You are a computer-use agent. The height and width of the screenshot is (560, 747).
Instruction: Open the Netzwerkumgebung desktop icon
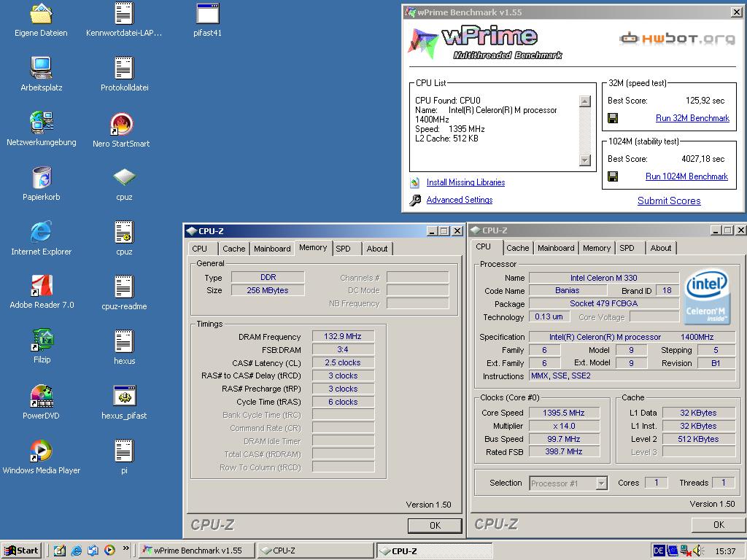coord(41,122)
